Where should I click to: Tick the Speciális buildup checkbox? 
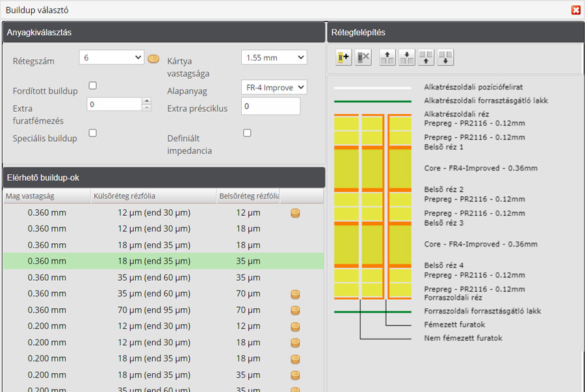point(92,133)
